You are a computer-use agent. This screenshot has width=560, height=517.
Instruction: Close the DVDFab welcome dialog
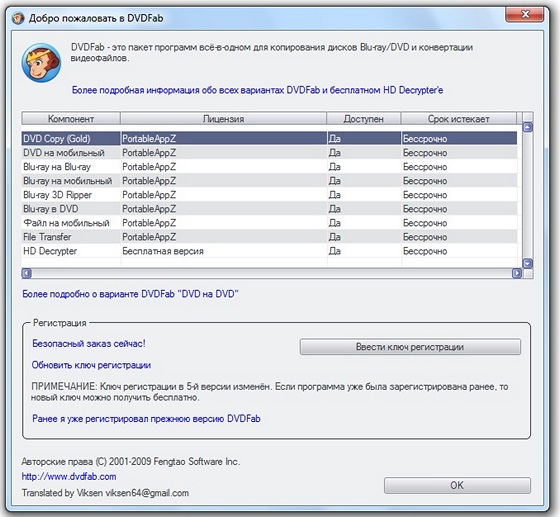(x=525, y=15)
